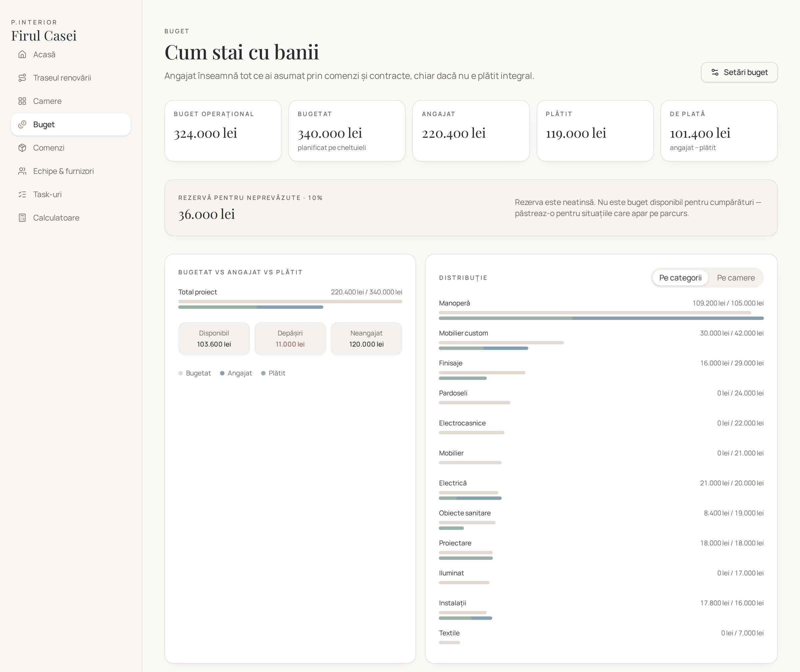Click the Task-uri checklist icon

[22, 194]
